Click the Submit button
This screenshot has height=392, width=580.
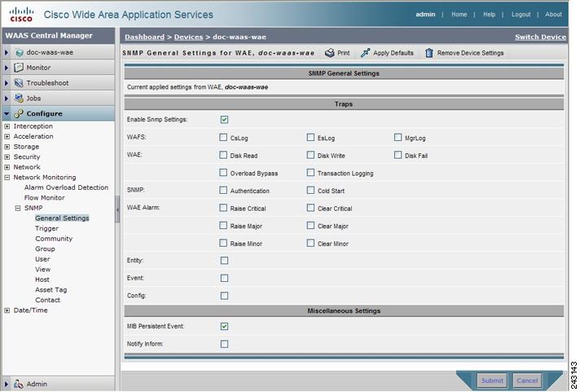492,381
